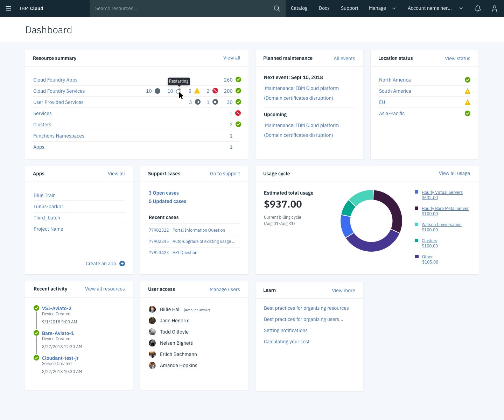Open the notifications bell
504x420 pixels.
click(x=478, y=8)
